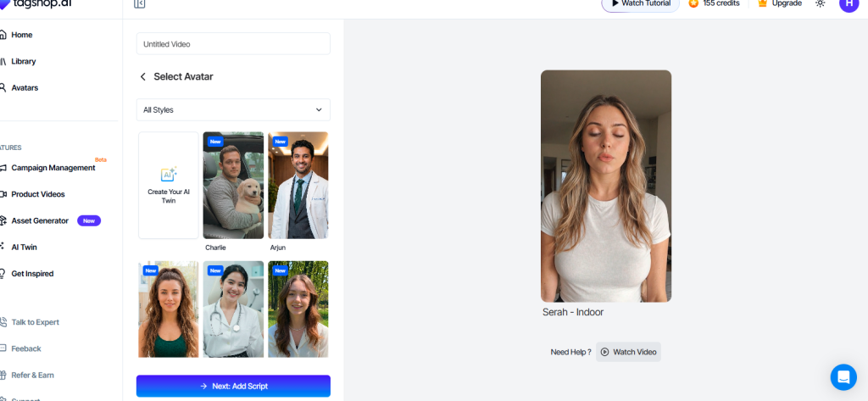Screen dimensions: 868x401
Task: Click Watch Tutorial button
Action: tap(641, 4)
